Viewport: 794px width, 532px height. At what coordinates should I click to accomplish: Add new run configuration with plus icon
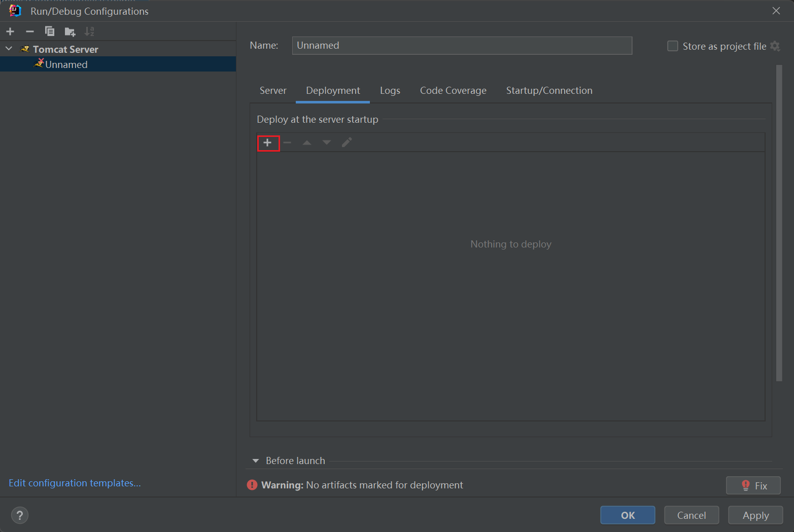tap(10, 31)
